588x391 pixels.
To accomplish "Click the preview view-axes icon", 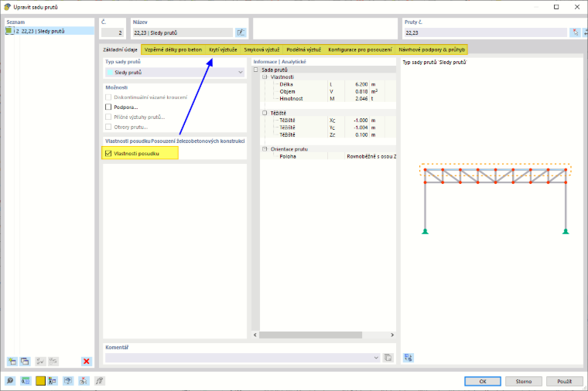I will pyautogui.click(x=409, y=358).
